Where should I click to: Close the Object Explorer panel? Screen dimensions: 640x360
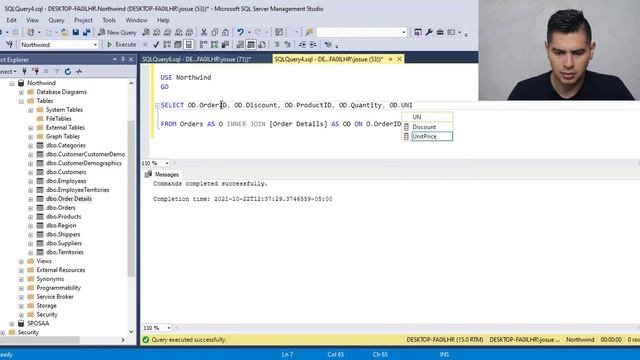[131, 60]
